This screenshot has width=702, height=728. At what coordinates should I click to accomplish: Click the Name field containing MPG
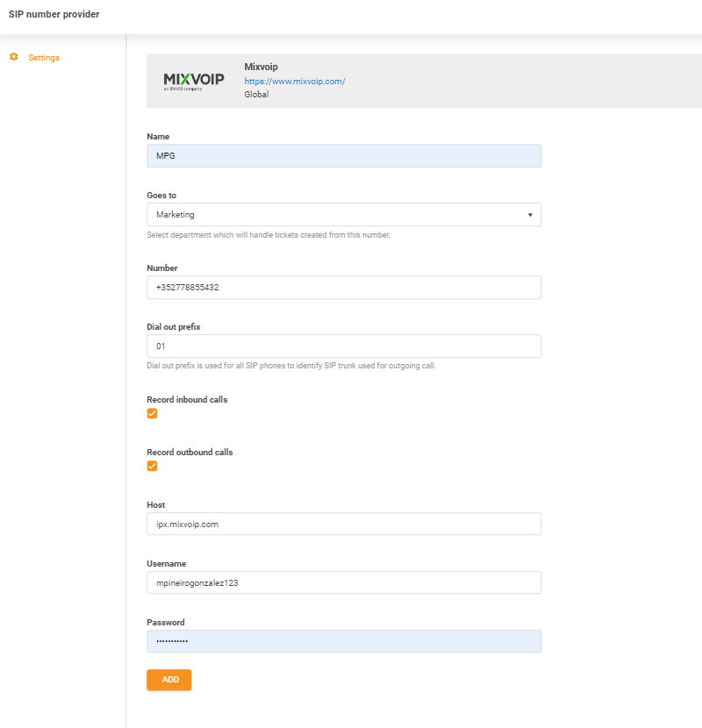[x=343, y=156]
